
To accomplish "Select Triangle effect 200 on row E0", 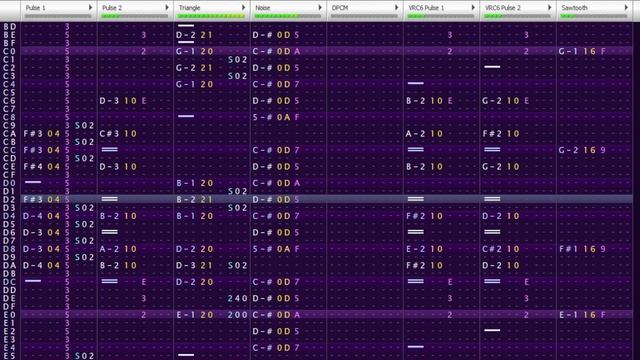I will coord(238,315).
